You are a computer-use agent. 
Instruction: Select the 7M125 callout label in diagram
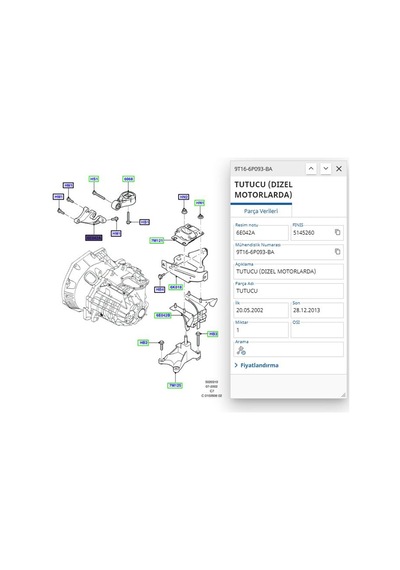[175, 385]
